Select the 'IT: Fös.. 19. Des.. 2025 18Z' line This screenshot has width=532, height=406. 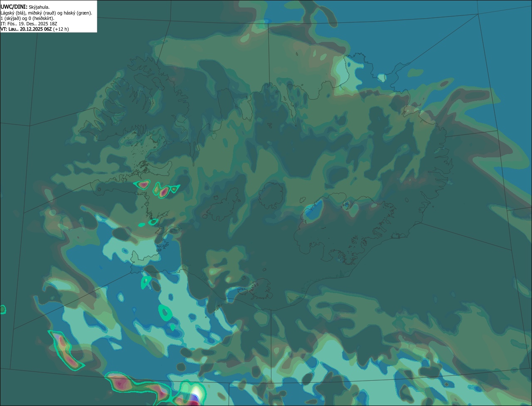29,24
